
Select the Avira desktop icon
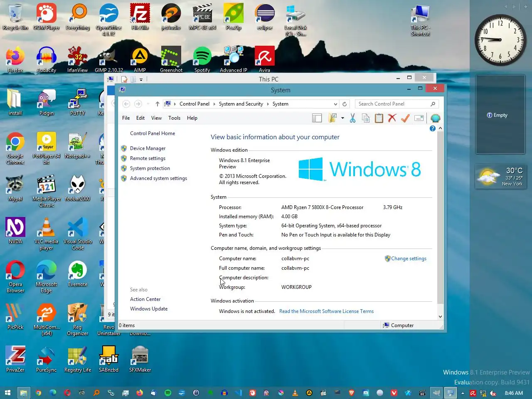click(265, 59)
